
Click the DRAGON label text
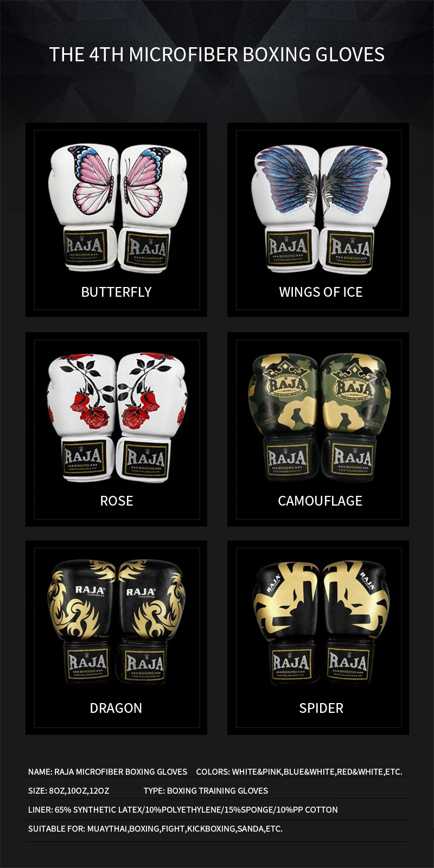click(116, 708)
